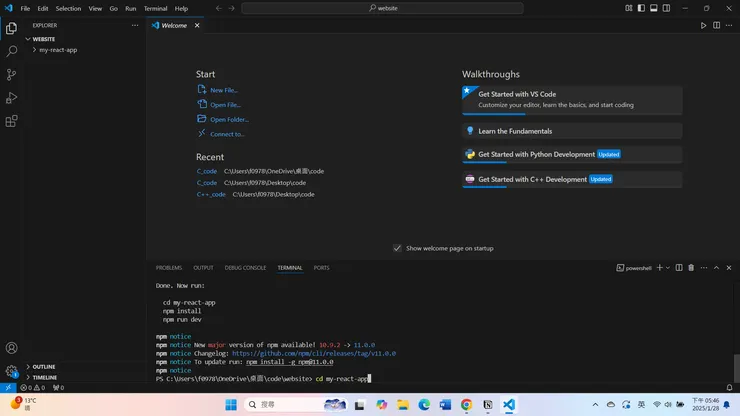Click the New File link
This screenshot has width=740, height=416.
[x=224, y=90]
